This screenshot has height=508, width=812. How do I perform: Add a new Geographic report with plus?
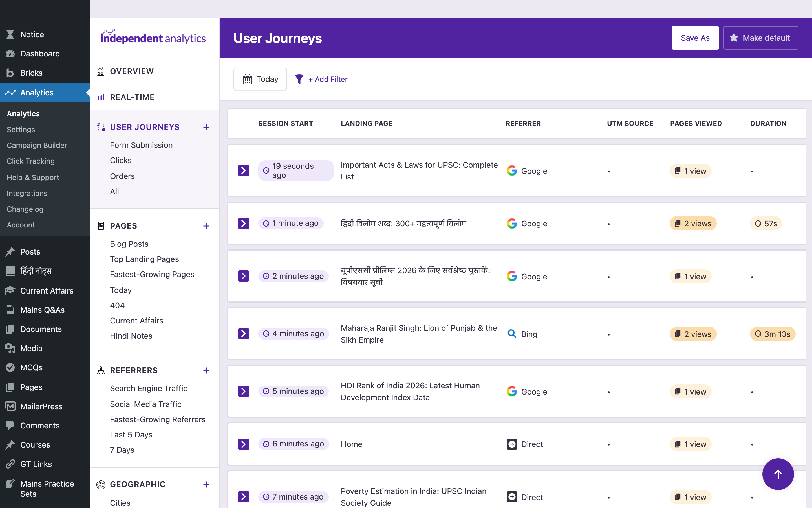(x=206, y=485)
